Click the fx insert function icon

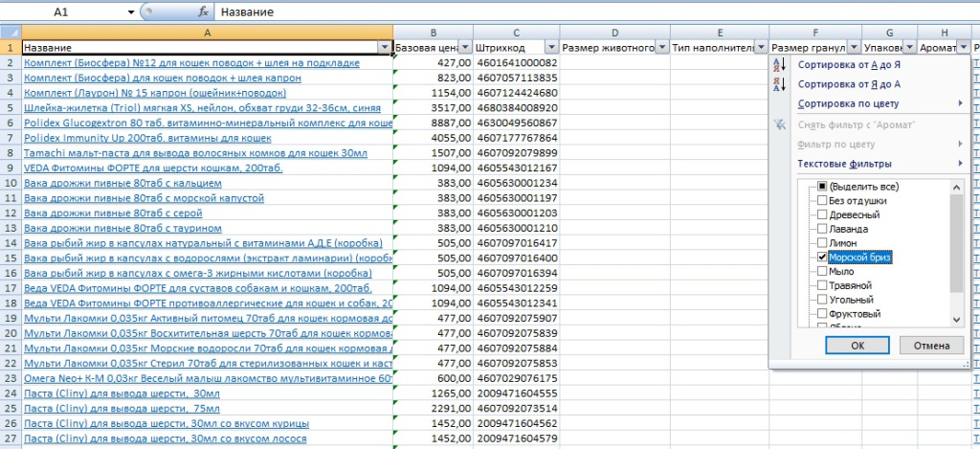(203, 11)
